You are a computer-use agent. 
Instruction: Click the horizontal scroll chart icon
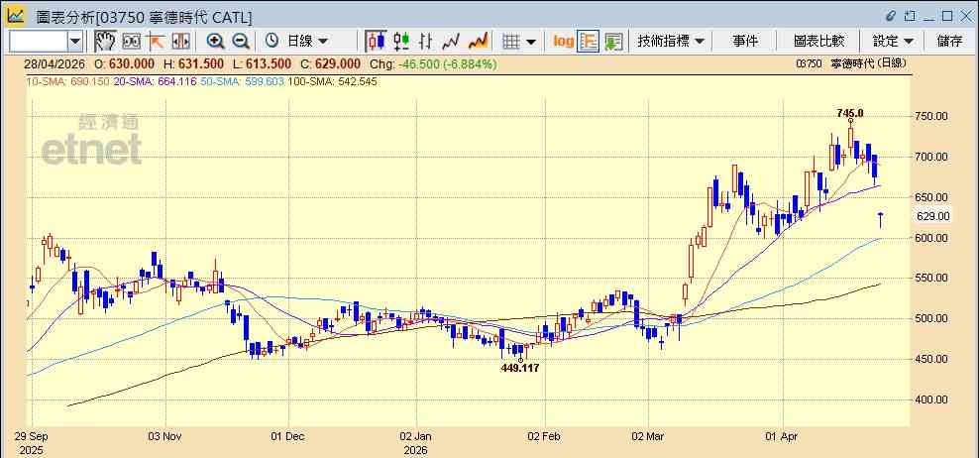pos(180,42)
